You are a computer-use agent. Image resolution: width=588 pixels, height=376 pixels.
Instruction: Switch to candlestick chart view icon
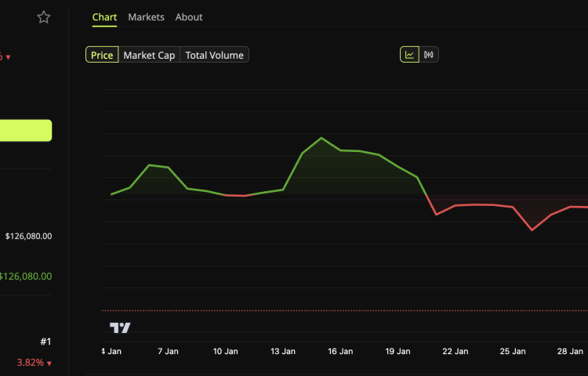(429, 55)
